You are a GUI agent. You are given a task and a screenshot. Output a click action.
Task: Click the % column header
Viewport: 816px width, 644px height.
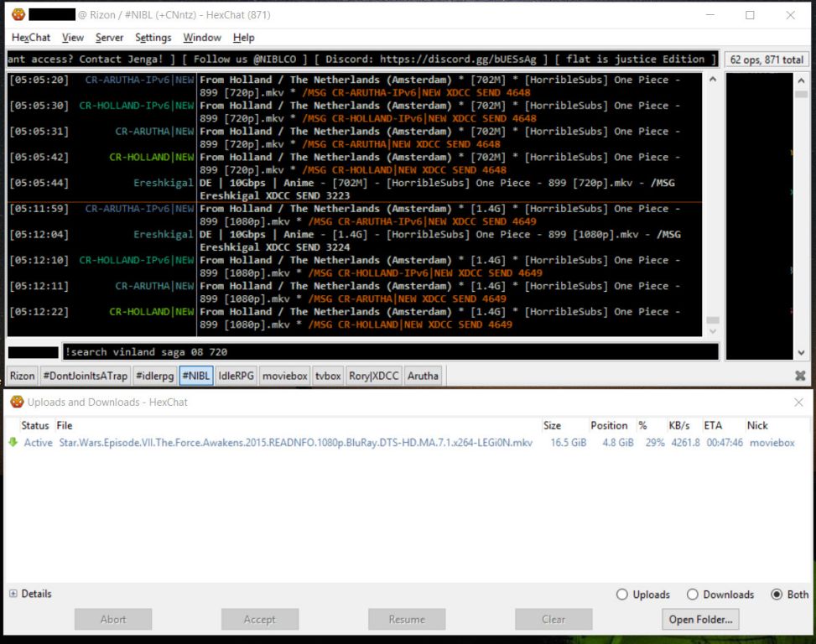642,425
